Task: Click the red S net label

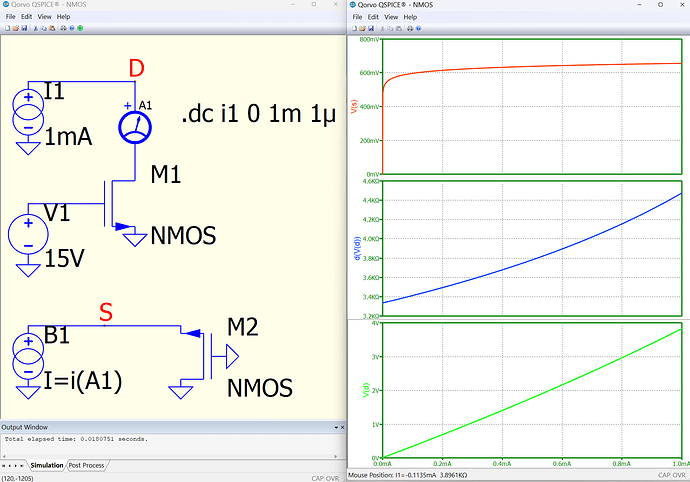Action: [106, 312]
